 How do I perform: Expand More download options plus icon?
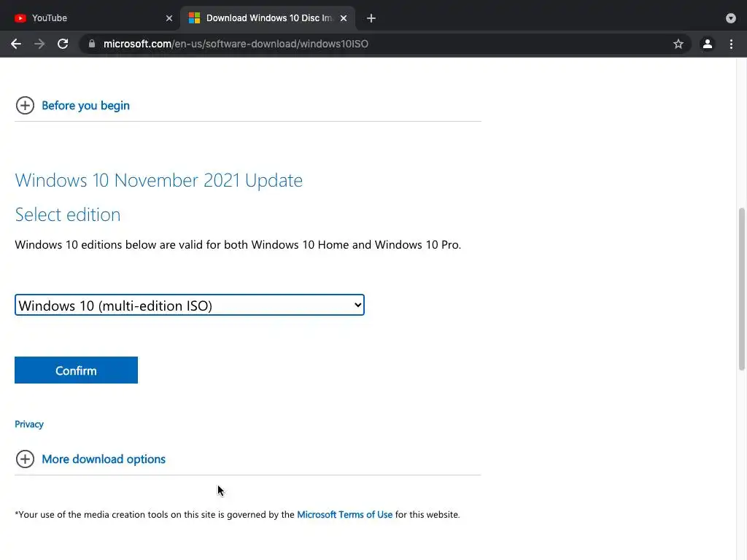(25, 459)
